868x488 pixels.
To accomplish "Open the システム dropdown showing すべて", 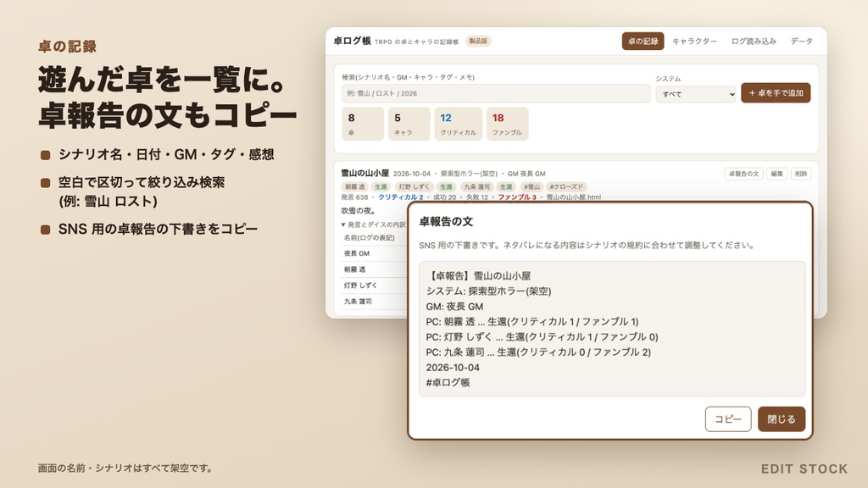I will pos(696,94).
